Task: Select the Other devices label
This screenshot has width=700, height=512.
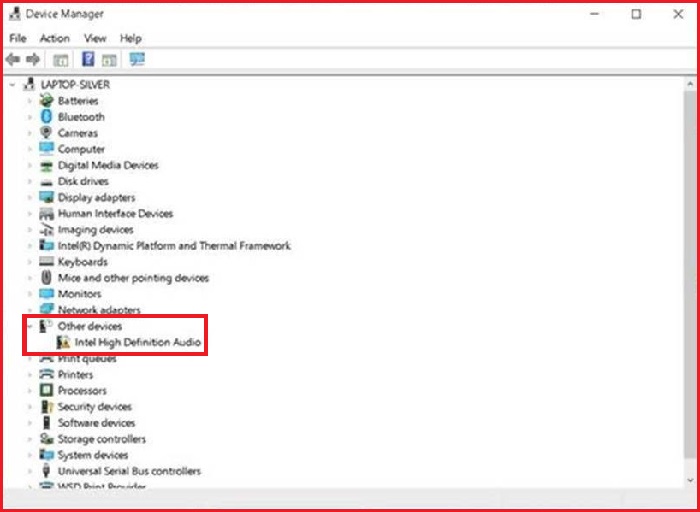Action: click(90, 326)
